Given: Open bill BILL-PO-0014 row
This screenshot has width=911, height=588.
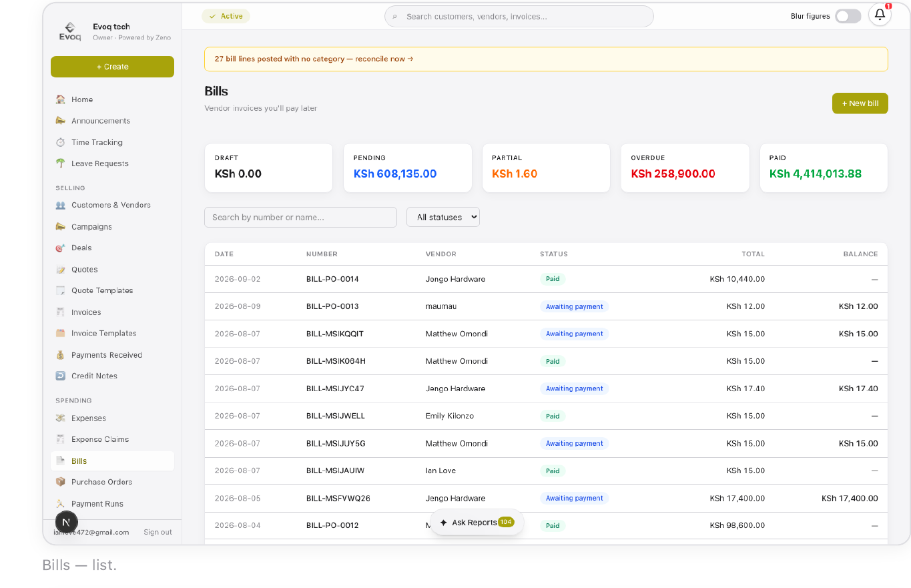Looking at the screenshot, I should point(546,279).
